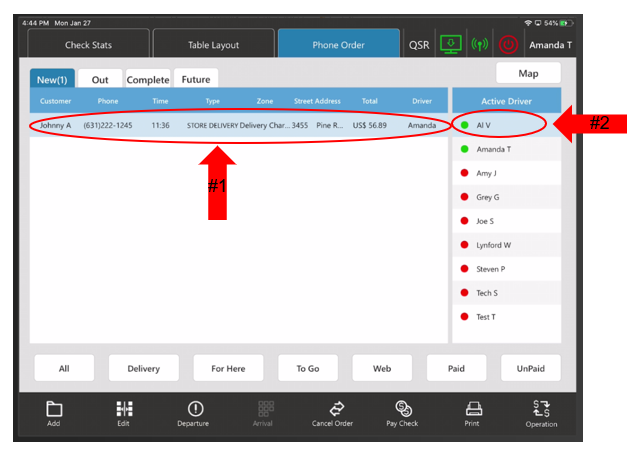Tap the Arrival grid icon
The height and width of the screenshot is (451, 629).
click(266, 409)
